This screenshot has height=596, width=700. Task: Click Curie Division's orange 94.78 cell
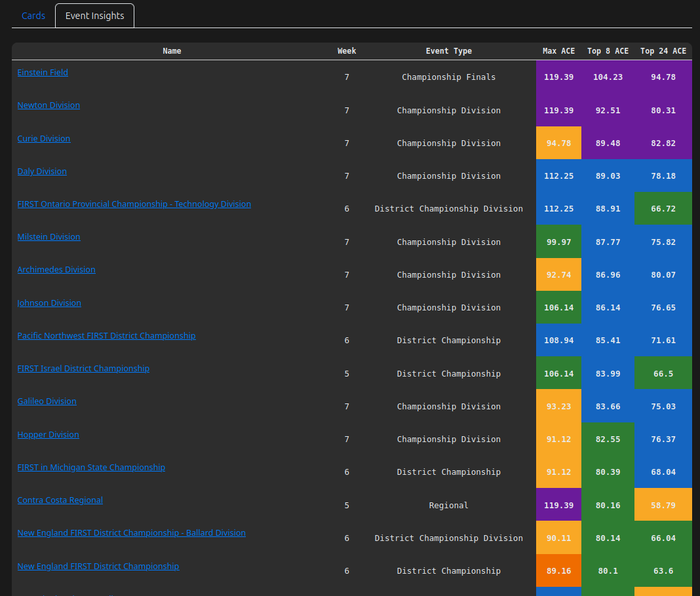coord(558,143)
